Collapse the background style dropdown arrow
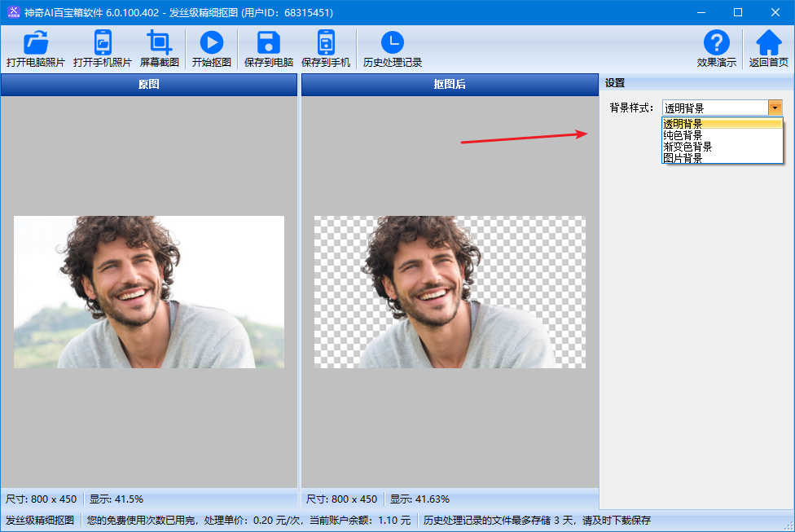795x532 pixels. tap(775, 108)
